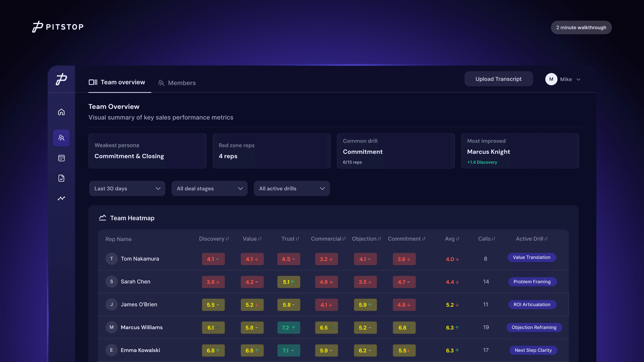This screenshot has width=644, height=362.
Task: Click Sarah Chen's Trust score 5.1
Action: click(x=289, y=282)
